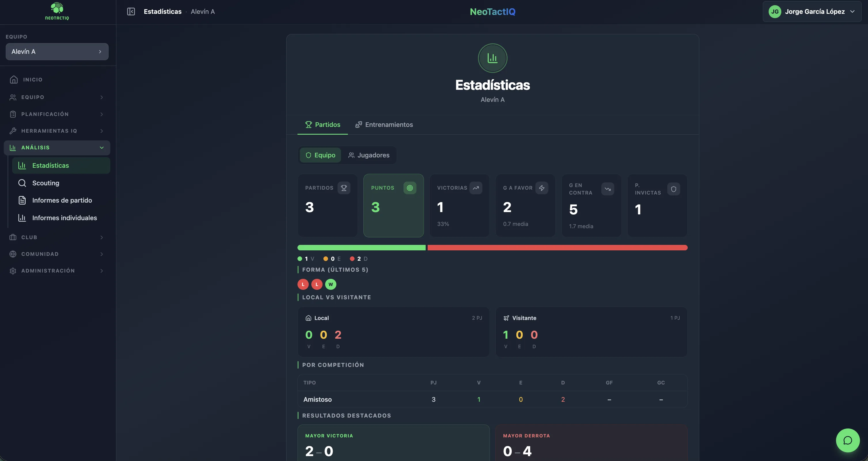Click the shield icon on P. Invictas card
This screenshot has width=868, height=461.
coord(674,189)
